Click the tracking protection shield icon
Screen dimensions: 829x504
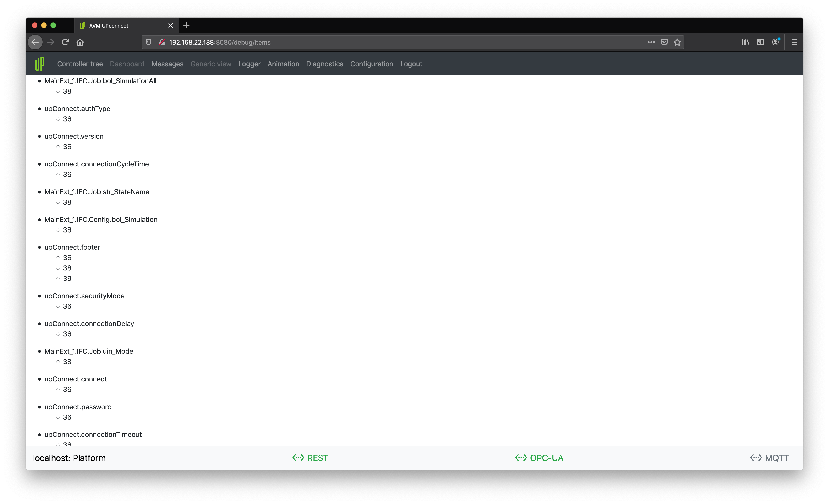point(148,42)
